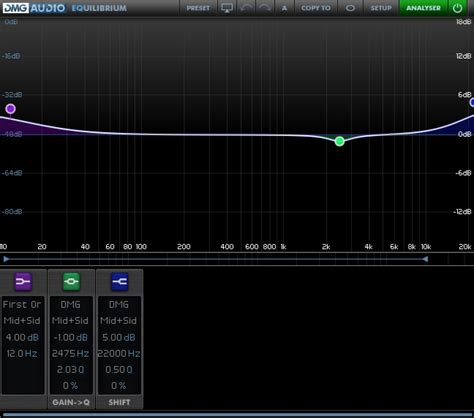Toggle the green power bypass button
Image resolution: width=474 pixels, height=418 pixels.
click(457, 8)
